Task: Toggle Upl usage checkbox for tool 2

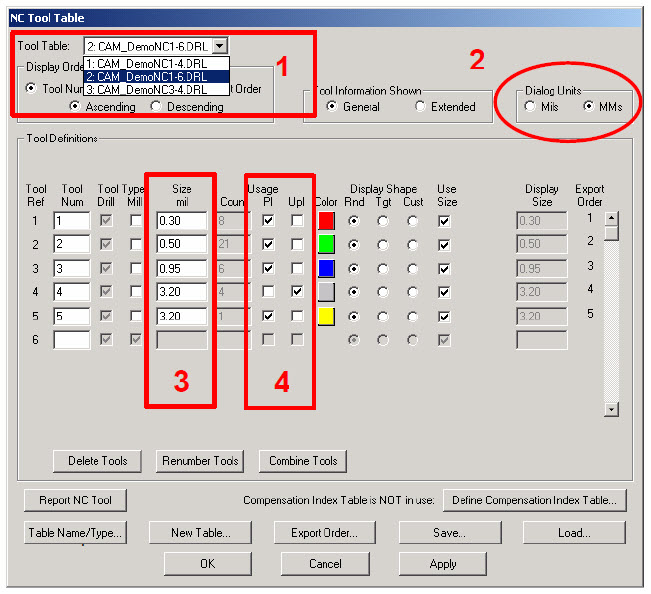Action: [x=297, y=244]
